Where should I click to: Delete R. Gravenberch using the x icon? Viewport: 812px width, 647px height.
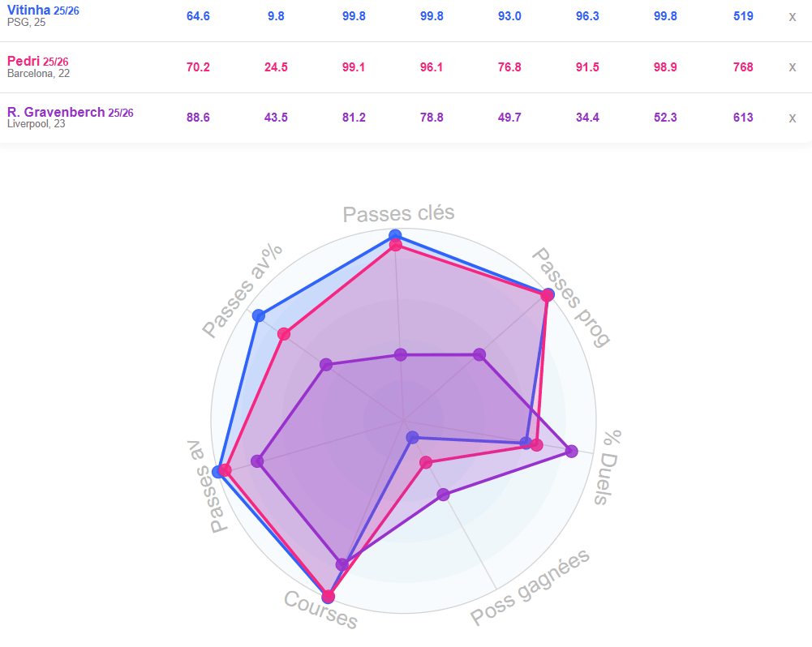click(x=793, y=118)
